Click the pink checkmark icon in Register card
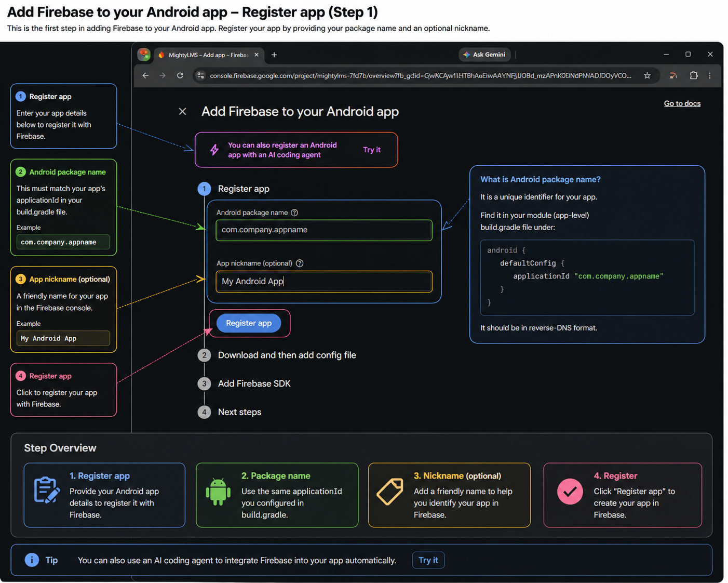The height and width of the screenshot is (583, 728). point(570,492)
